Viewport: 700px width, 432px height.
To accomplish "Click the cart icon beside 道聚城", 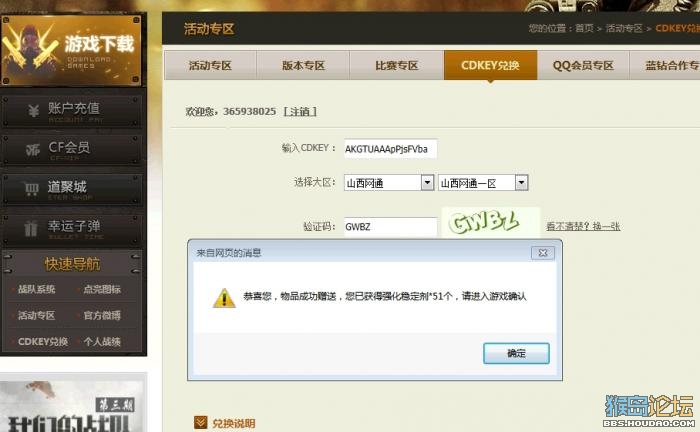I will [32, 189].
